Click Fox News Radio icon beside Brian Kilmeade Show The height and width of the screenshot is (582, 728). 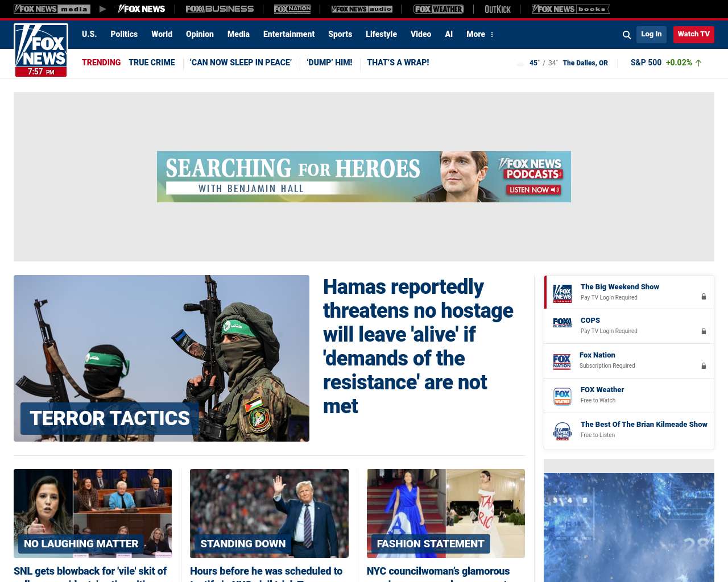[x=562, y=431]
